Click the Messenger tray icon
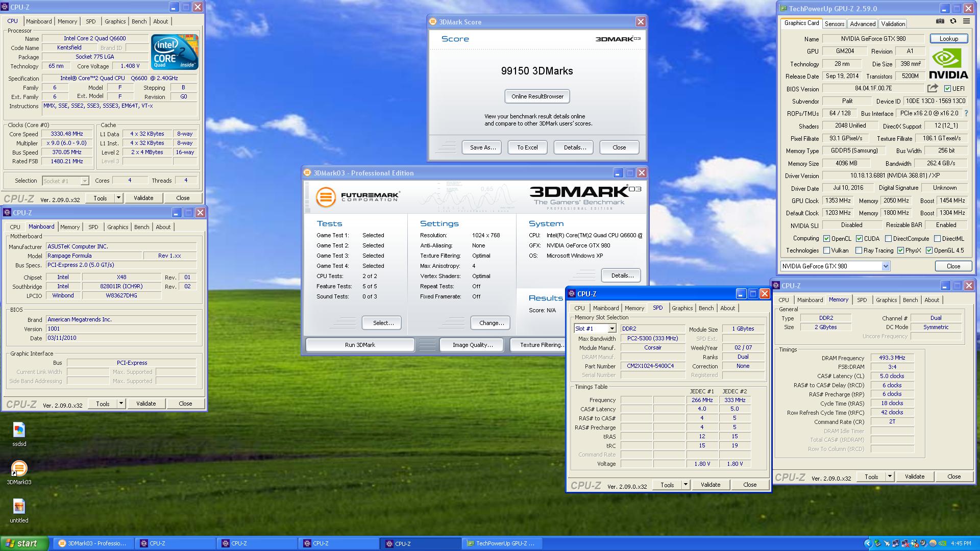 click(x=915, y=544)
